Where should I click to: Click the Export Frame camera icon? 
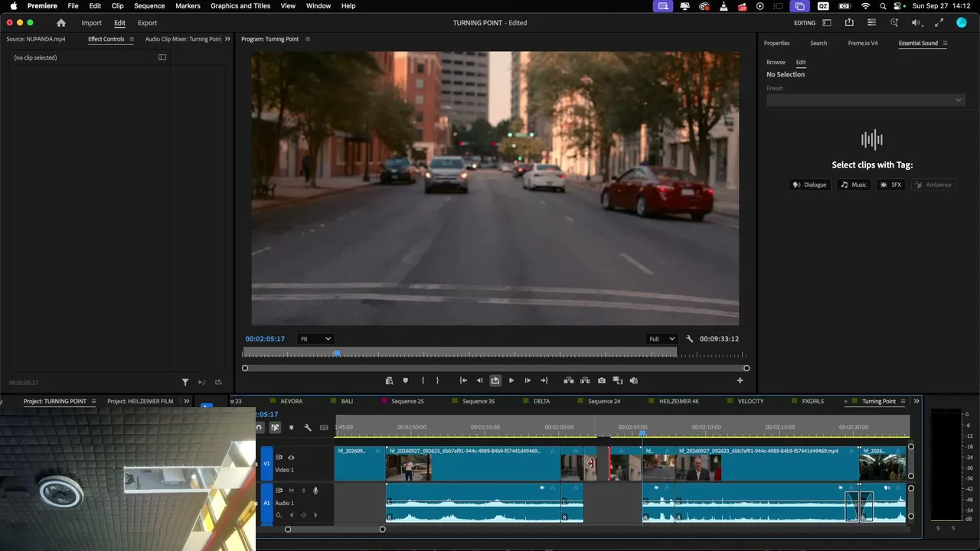[x=602, y=380]
